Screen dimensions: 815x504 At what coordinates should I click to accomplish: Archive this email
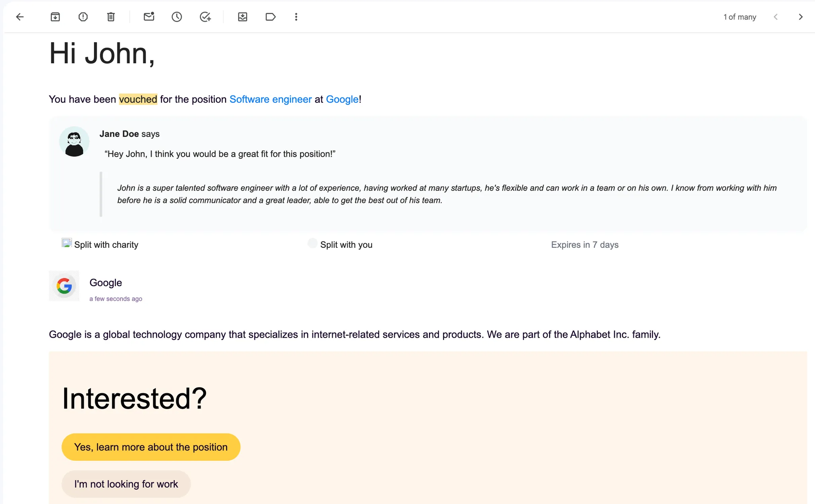(55, 17)
